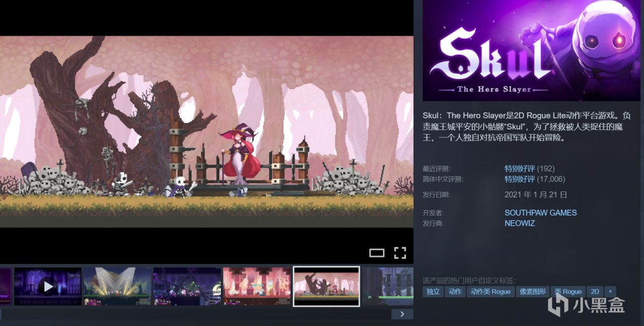The width and height of the screenshot is (644, 326).
Task: Select the 像素图形 tag
Action: (533, 291)
